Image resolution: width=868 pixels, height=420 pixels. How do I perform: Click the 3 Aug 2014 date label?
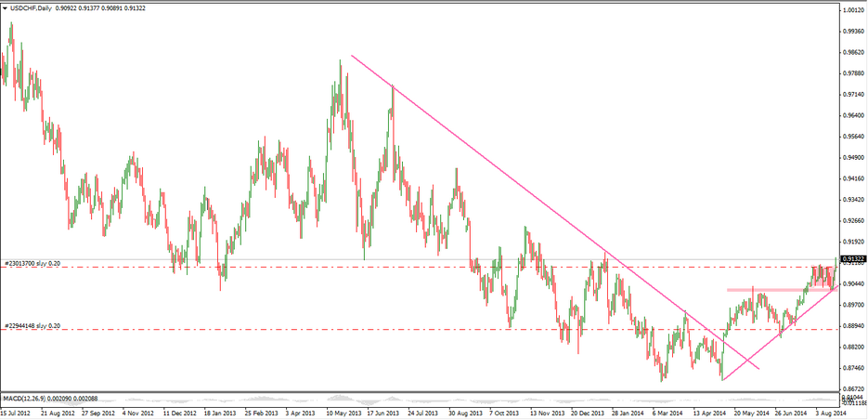(831, 412)
